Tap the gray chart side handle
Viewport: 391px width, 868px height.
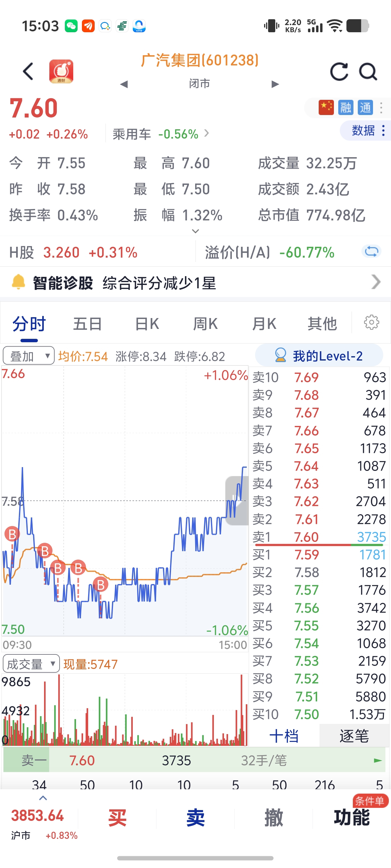(x=237, y=500)
